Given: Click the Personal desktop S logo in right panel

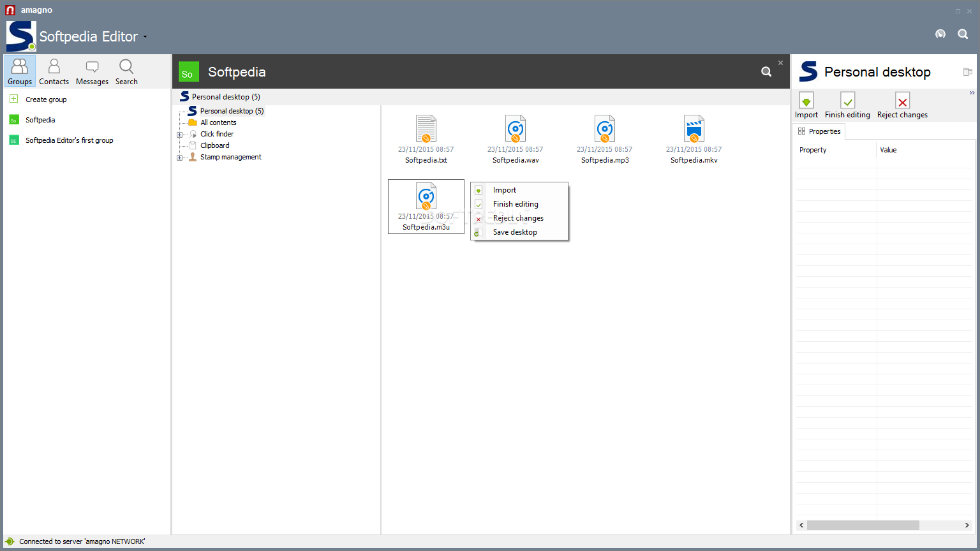Looking at the screenshot, I should (808, 71).
